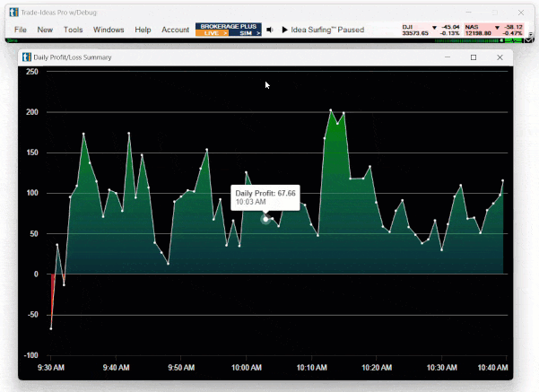Expand the Help menu

[x=143, y=30]
